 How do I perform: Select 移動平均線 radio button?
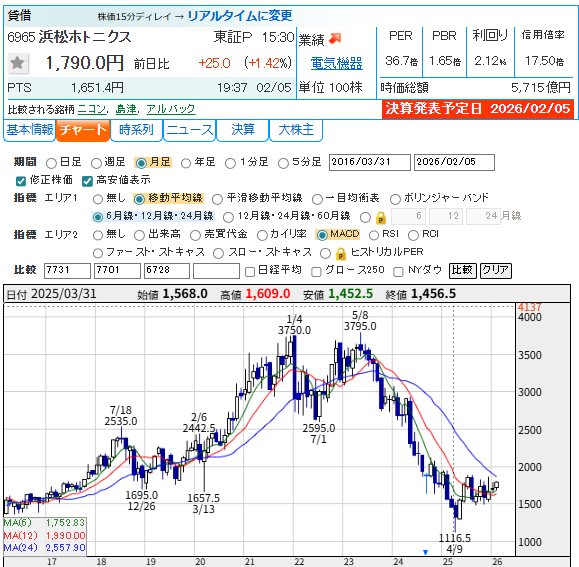[x=139, y=199]
